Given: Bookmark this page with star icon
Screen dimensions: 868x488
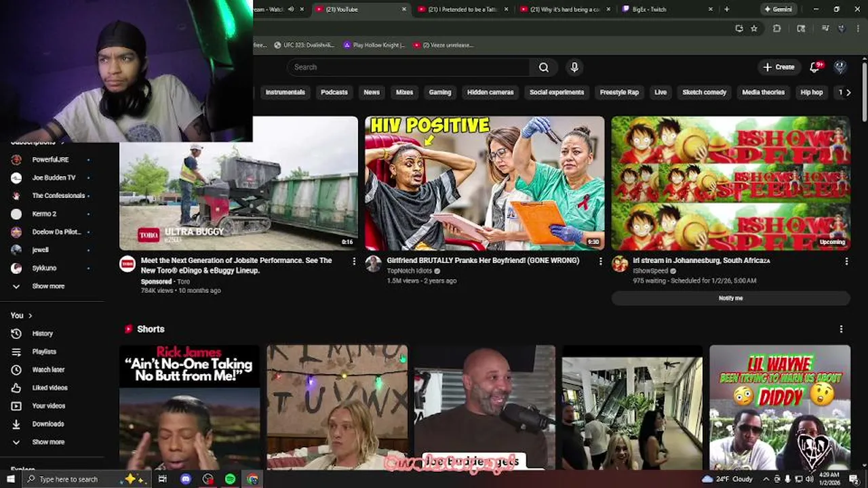Looking at the screenshot, I should (x=754, y=28).
